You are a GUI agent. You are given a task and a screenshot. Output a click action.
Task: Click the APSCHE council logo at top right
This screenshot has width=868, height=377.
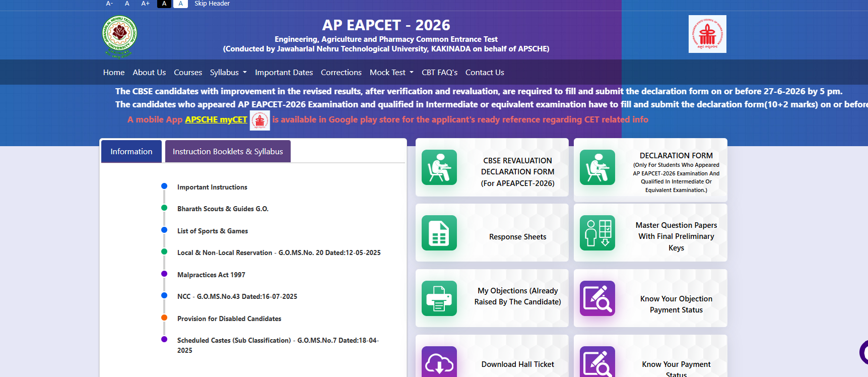click(x=707, y=34)
